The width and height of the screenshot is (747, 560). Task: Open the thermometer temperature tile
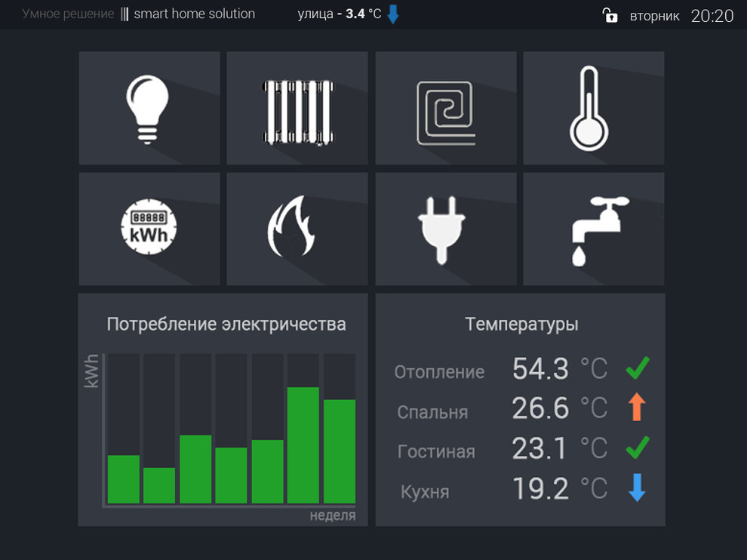point(594,108)
